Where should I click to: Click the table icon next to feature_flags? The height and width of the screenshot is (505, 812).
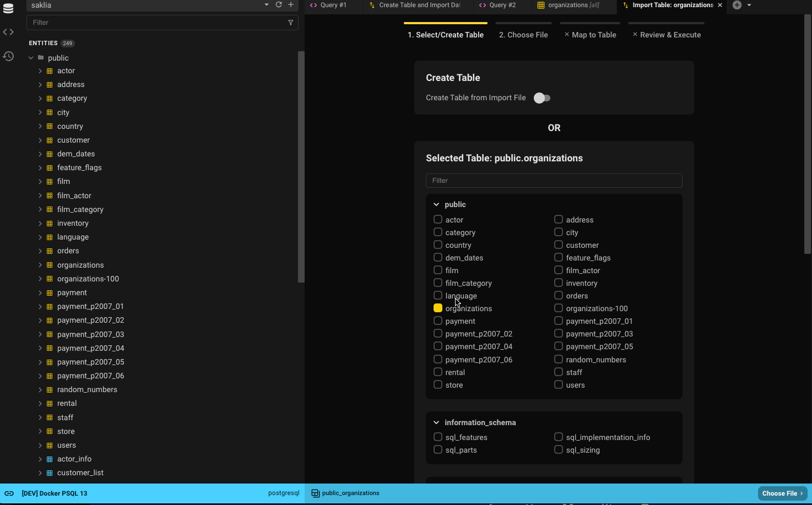50,168
